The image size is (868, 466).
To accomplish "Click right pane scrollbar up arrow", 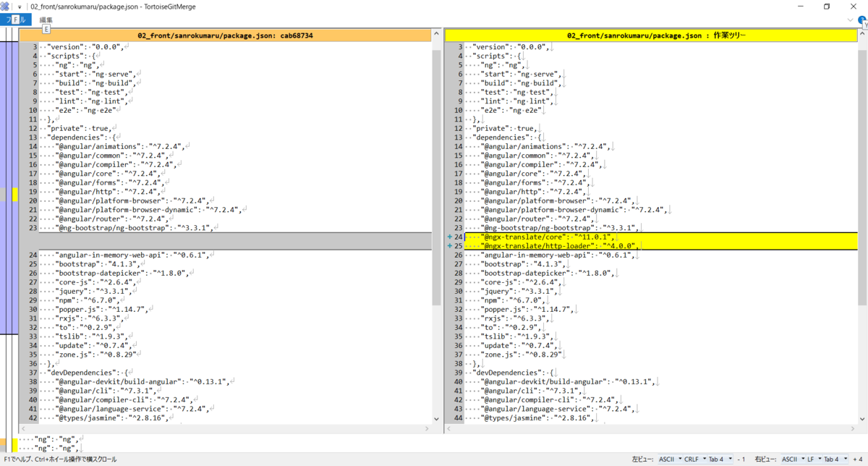I will 862,35.
